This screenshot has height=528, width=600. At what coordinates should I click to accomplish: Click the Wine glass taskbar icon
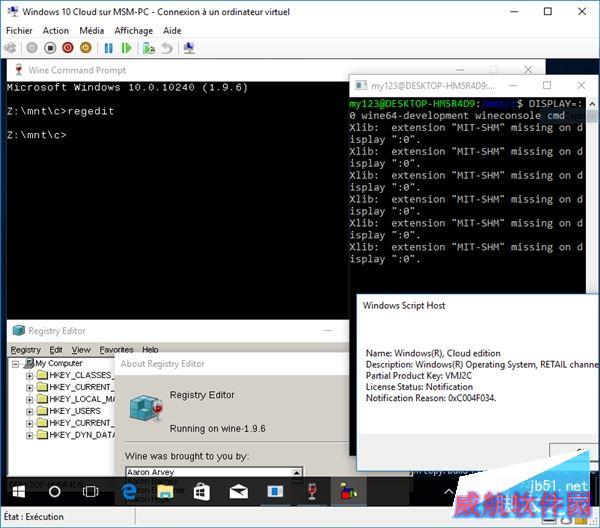pyautogui.click(x=312, y=491)
